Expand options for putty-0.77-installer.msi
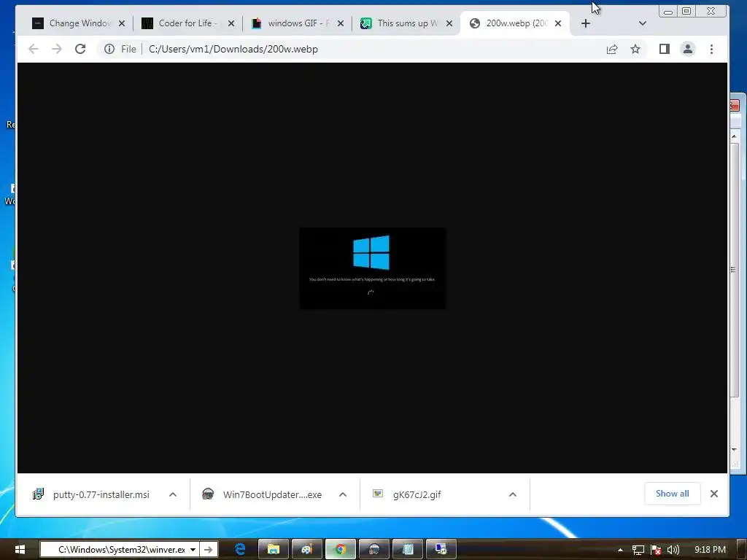The height and width of the screenshot is (560, 747). [173, 495]
